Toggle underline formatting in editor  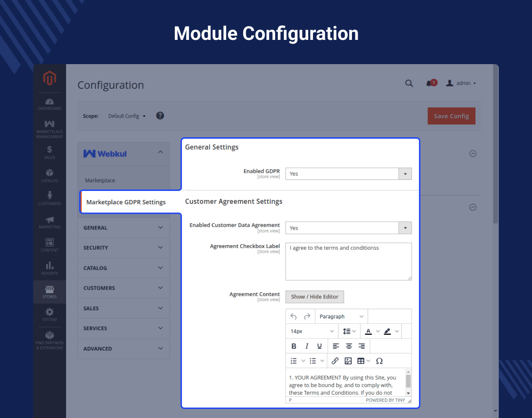[319, 346]
